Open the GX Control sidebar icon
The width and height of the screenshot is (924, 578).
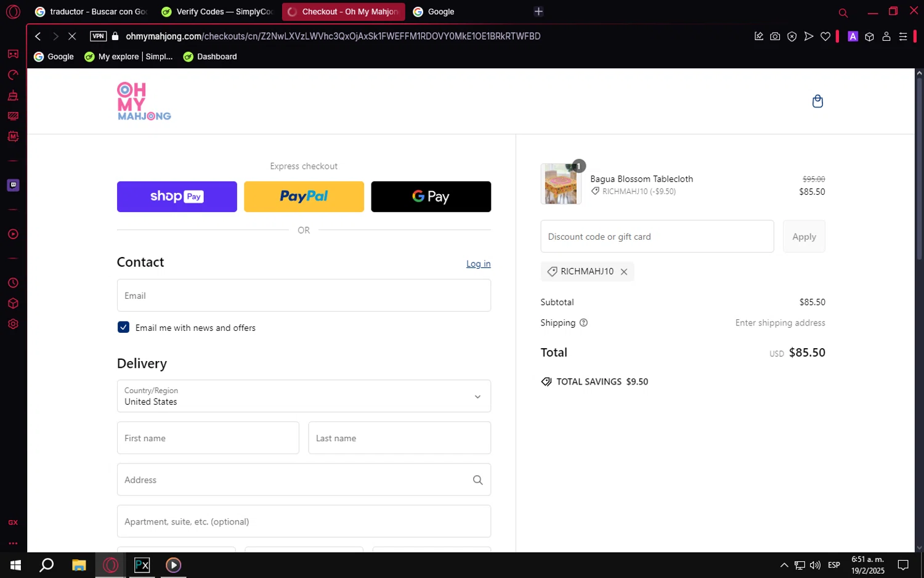[13, 75]
